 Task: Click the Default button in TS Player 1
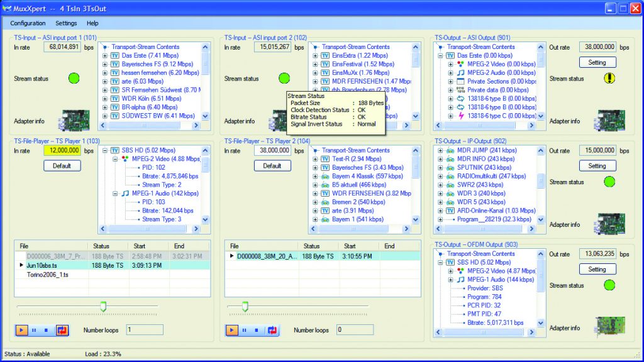62,166
